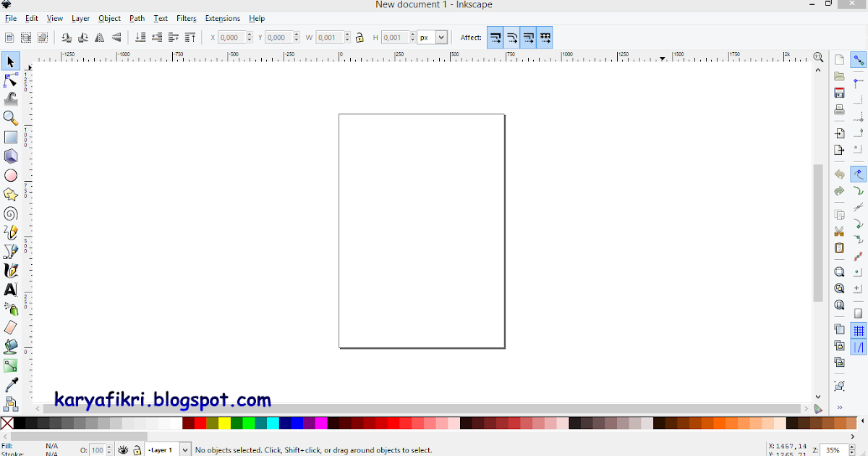The width and height of the screenshot is (868, 456).
Task: Select the Dropper color picker tool
Action: [11, 385]
